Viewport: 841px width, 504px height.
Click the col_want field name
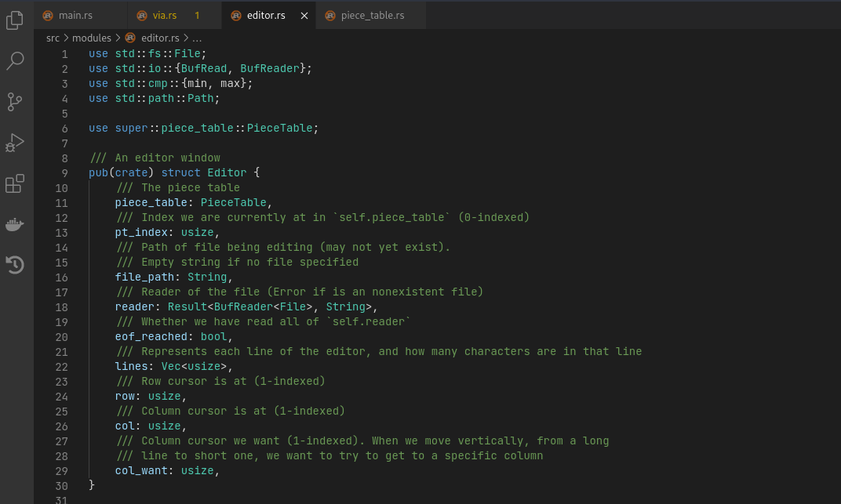(141, 470)
